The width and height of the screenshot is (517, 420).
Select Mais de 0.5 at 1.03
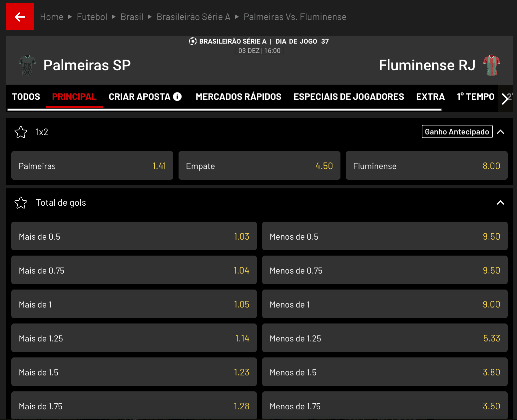(134, 236)
